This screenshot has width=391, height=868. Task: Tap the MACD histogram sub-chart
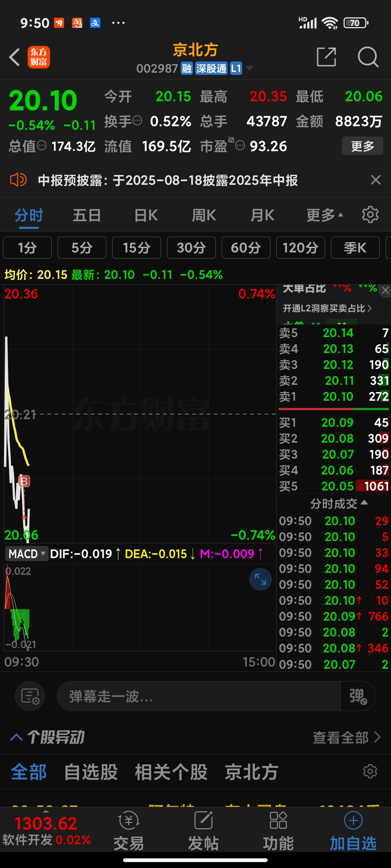coord(140,608)
